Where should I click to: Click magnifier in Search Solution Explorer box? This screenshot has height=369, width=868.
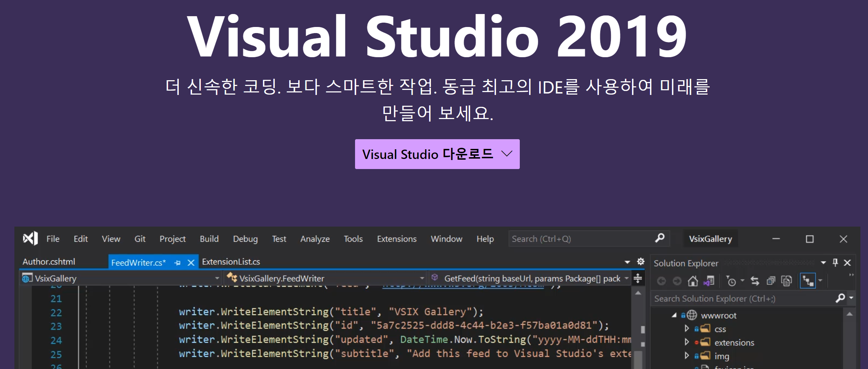pyautogui.click(x=840, y=298)
